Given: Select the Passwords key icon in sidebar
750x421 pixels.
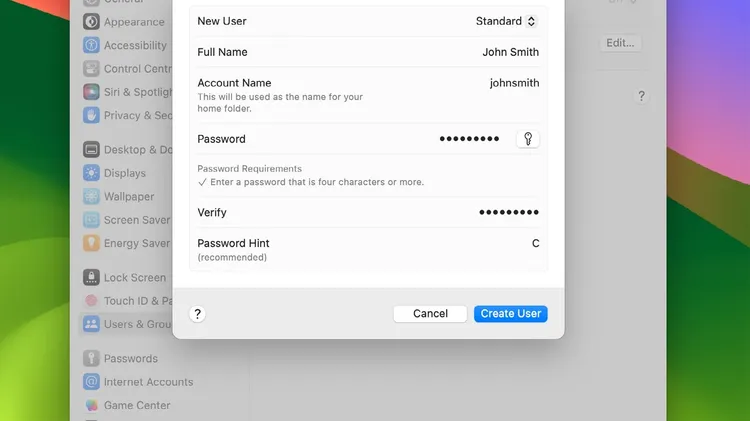Looking at the screenshot, I should point(91,358).
